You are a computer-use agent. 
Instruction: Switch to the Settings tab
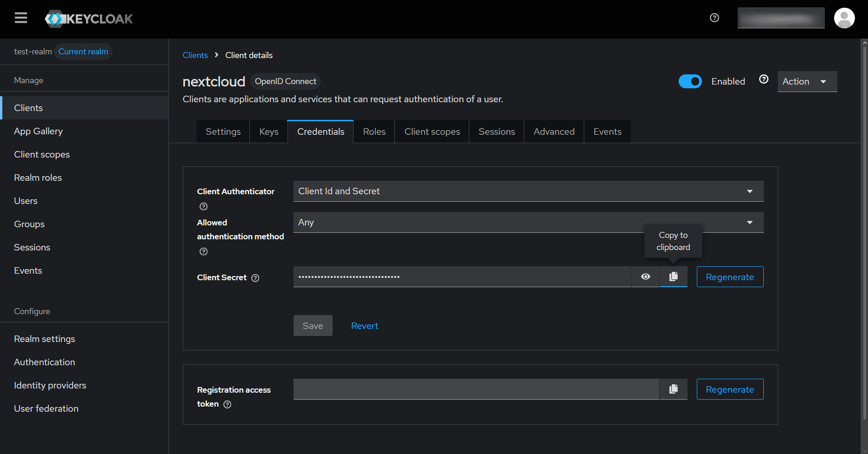(x=223, y=132)
